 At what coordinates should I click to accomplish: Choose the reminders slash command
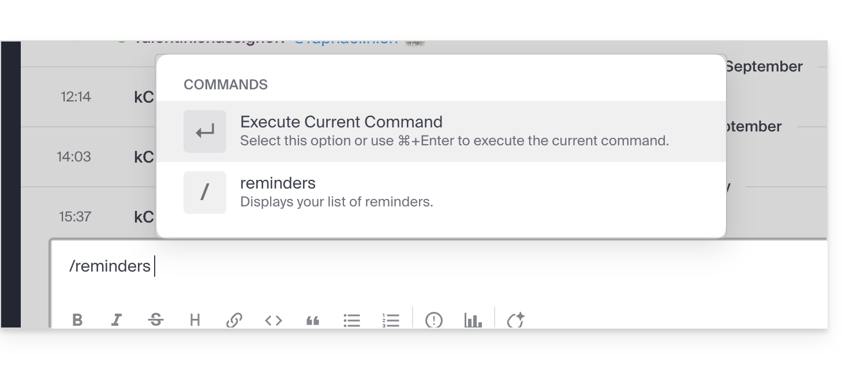pos(441,193)
